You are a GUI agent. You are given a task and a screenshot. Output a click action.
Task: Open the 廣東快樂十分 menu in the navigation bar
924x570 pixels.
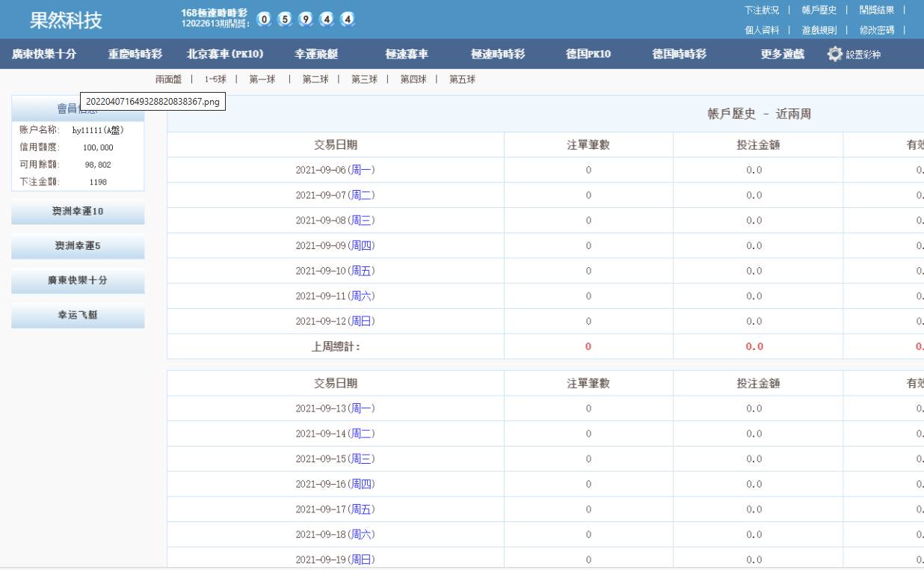tap(44, 54)
